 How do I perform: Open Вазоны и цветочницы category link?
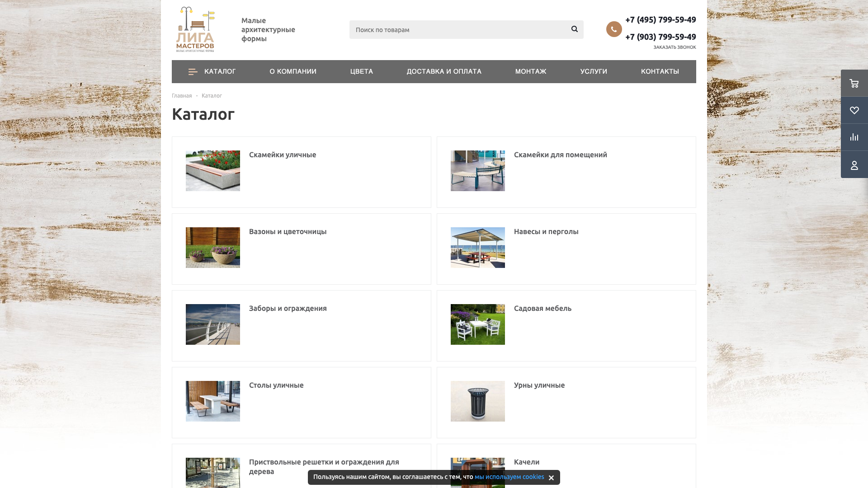288,232
